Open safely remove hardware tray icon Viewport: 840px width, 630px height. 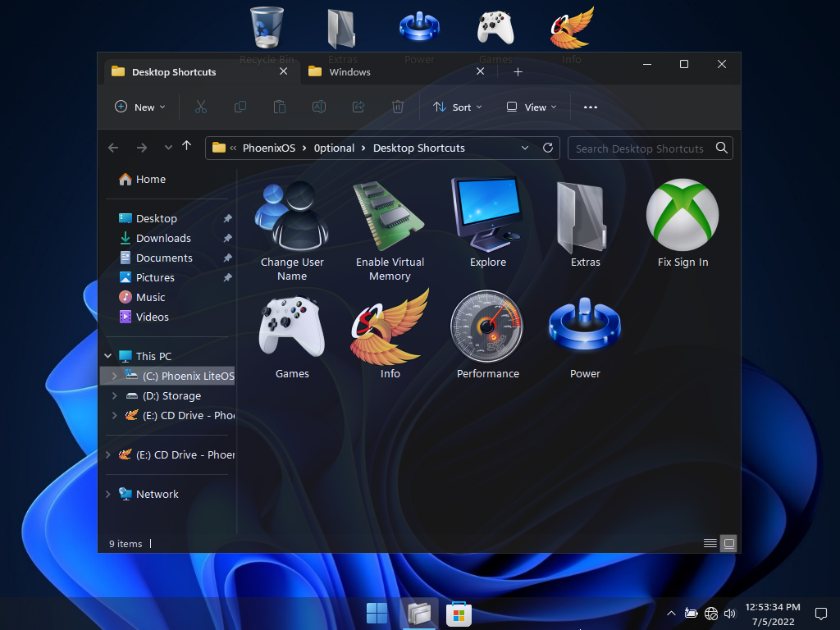pos(691,614)
